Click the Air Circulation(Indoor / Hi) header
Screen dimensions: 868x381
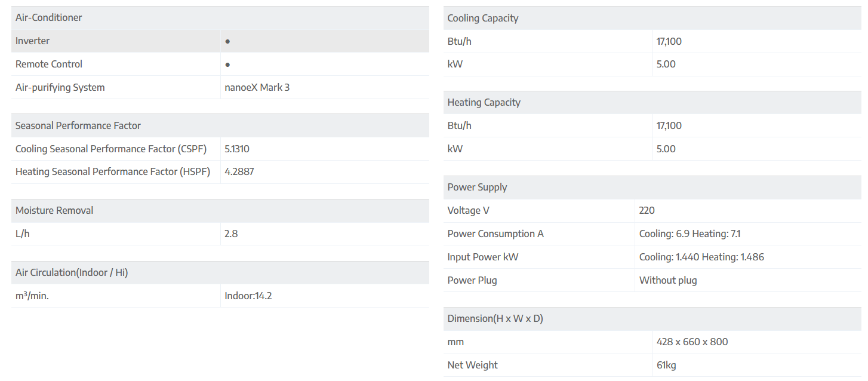click(72, 273)
